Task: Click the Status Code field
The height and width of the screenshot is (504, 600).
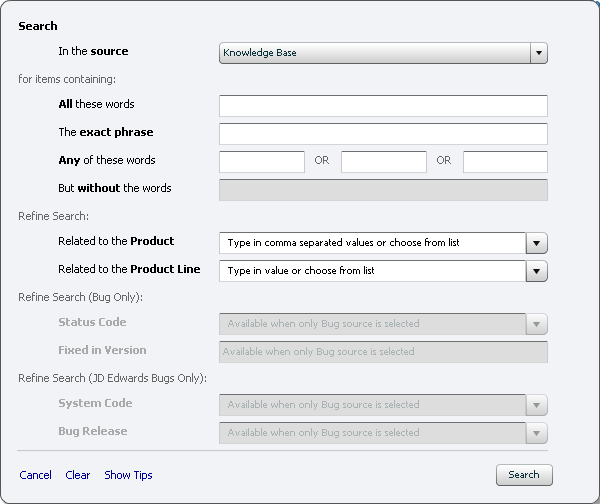Action: [372, 324]
